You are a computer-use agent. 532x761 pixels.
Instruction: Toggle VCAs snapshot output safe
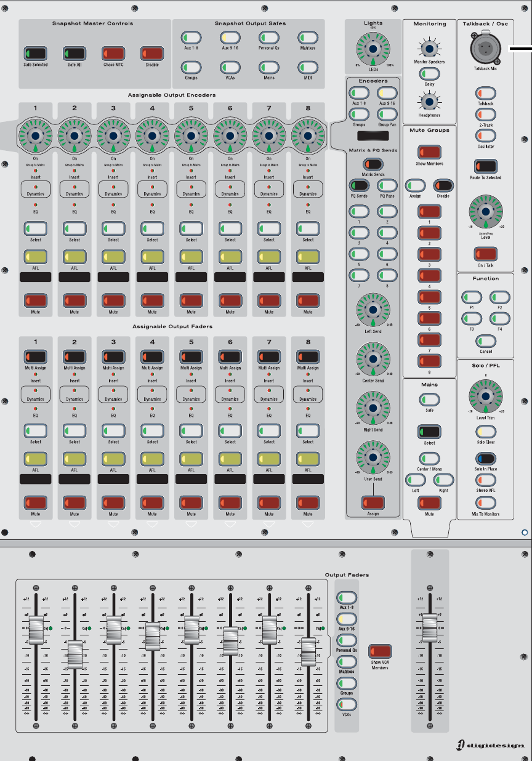(230, 67)
